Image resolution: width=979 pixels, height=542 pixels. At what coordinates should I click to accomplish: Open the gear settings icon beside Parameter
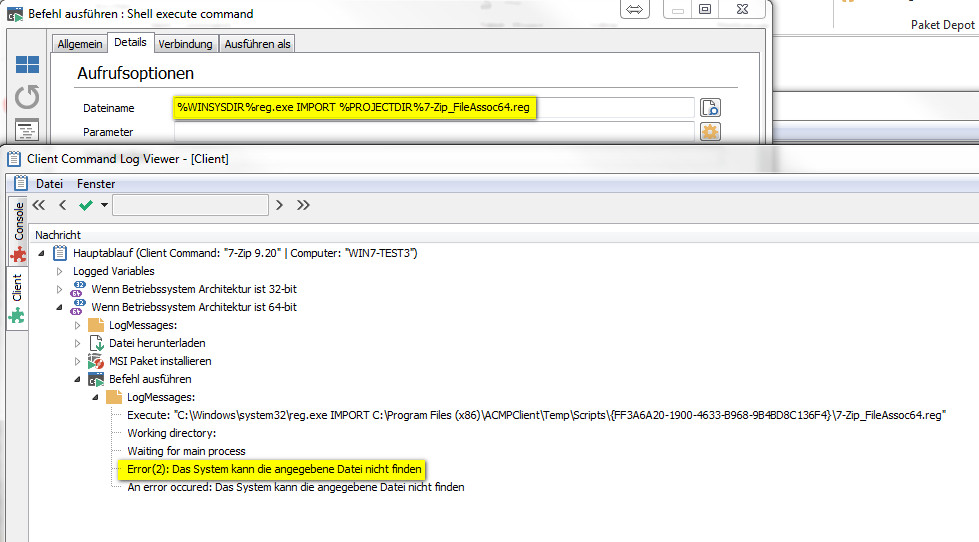[710, 132]
